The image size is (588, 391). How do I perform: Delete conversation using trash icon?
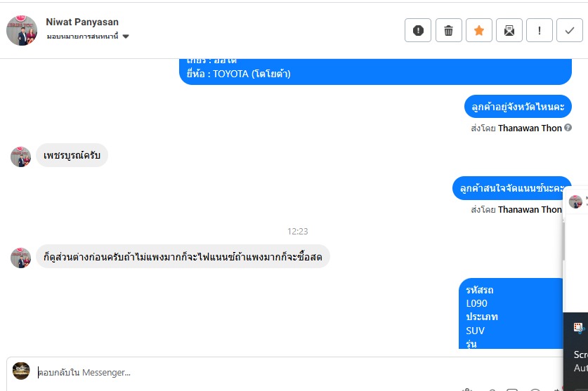(448, 31)
